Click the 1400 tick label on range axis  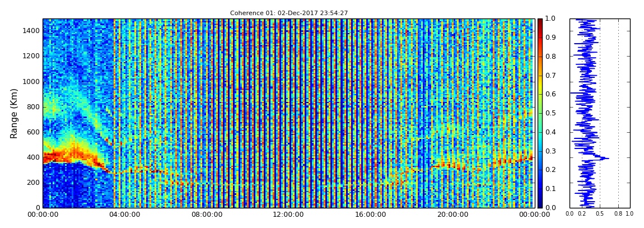click(x=31, y=31)
